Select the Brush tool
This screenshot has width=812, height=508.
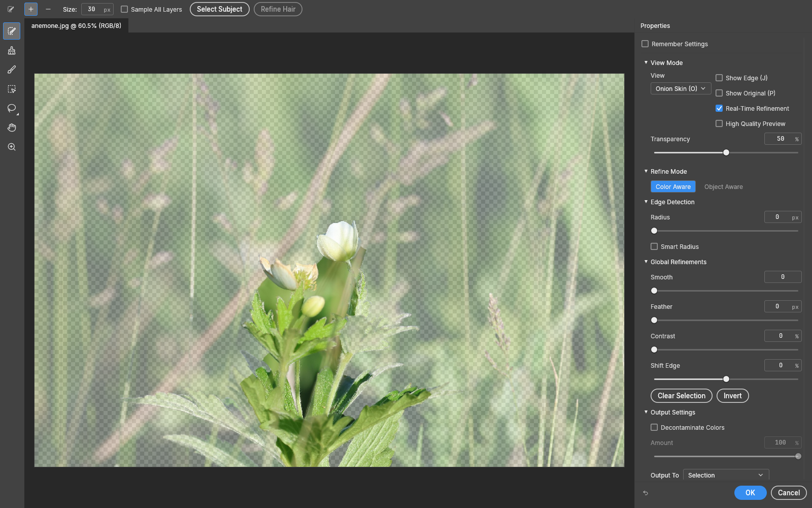pos(12,70)
